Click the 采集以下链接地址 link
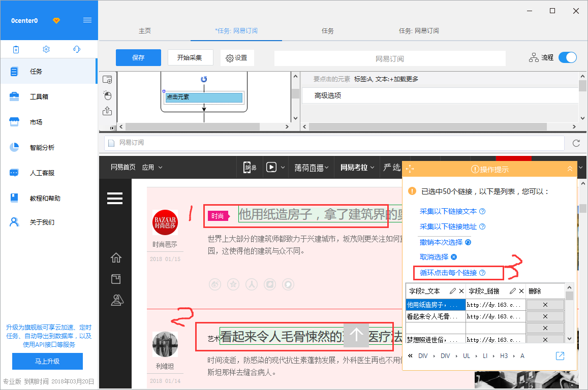This screenshot has width=588, height=390. 448,226
